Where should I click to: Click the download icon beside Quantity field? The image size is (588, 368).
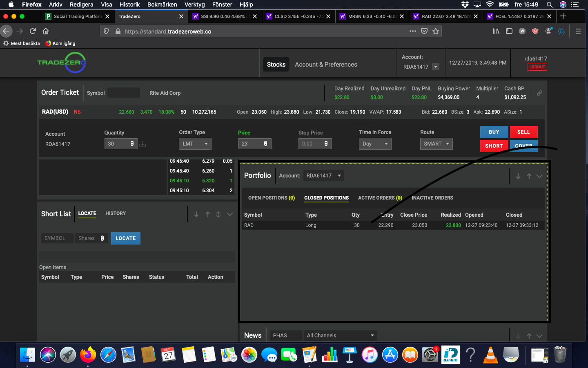tap(143, 144)
